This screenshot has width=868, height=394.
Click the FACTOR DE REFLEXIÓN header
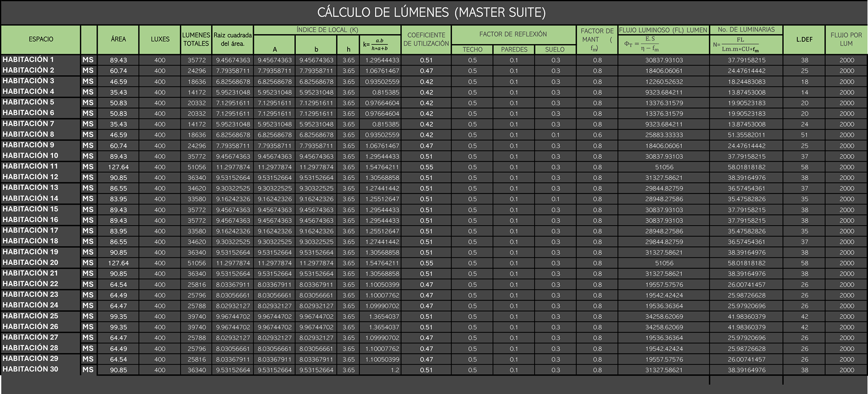click(x=513, y=34)
